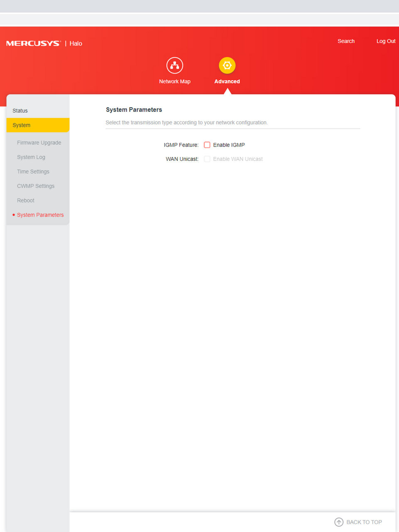
Task: Click the Network Map label
Action: click(x=175, y=81)
